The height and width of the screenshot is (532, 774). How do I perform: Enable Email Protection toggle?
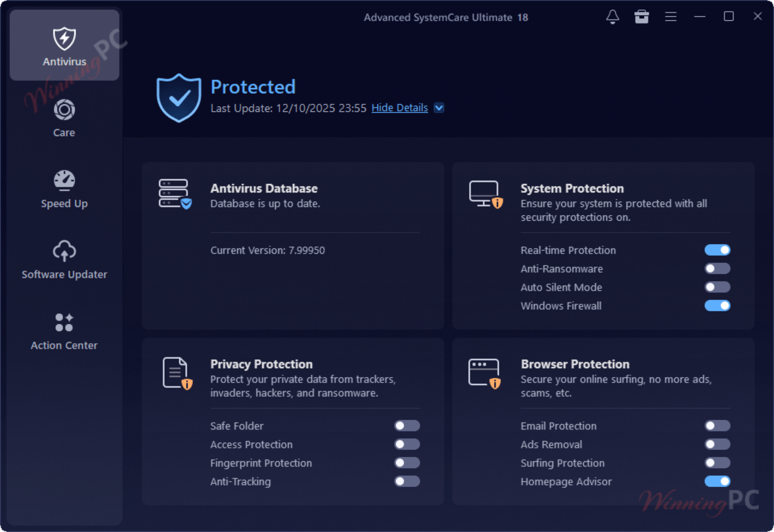tap(717, 425)
